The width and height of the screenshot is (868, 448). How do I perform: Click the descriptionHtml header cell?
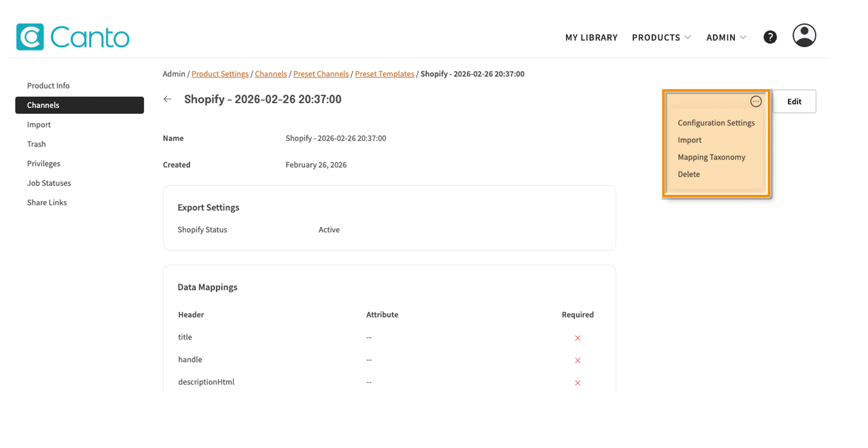(x=206, y=382)
